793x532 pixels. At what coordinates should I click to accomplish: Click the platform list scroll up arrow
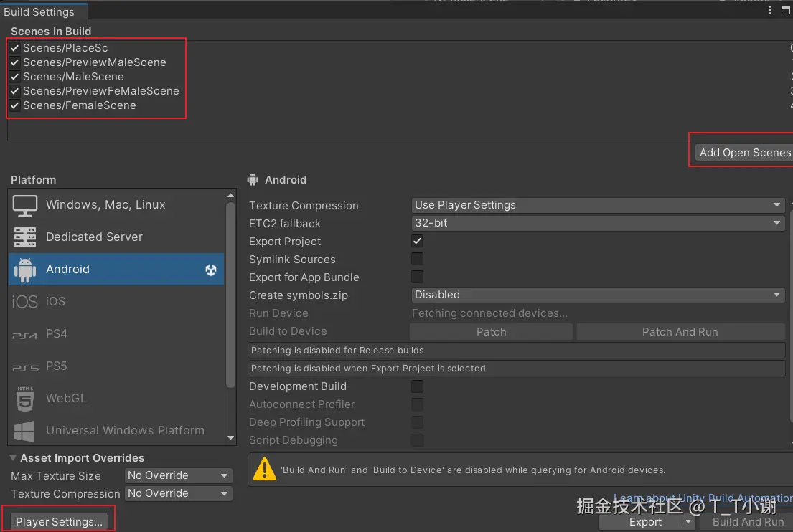[230, 196]
